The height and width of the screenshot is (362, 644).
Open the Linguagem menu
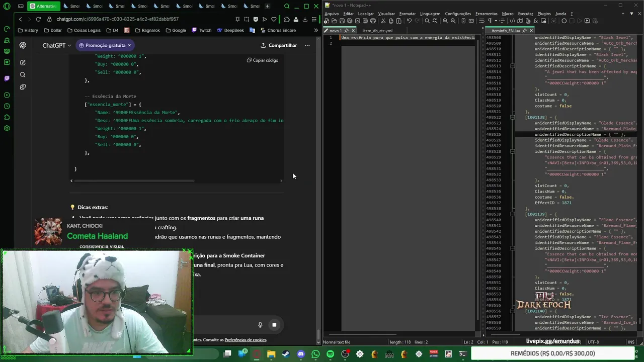[x=430, y=14]
